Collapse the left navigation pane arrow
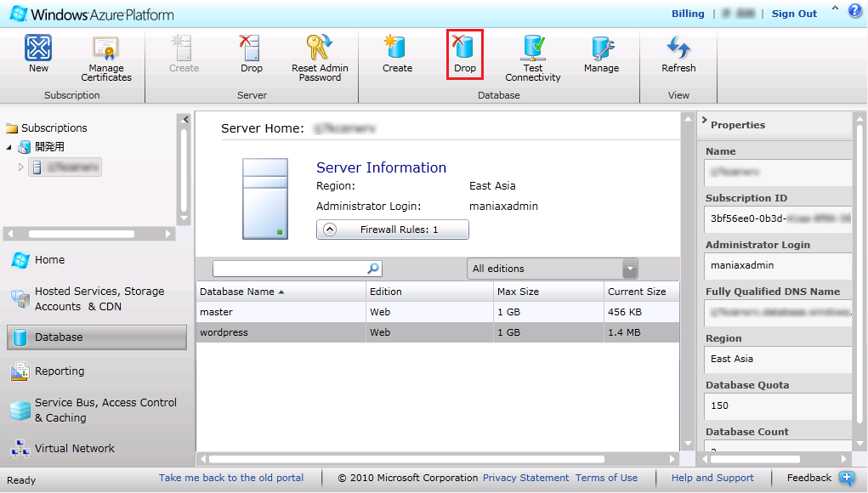Screen dimensions: 868x493 [x=185, y=120]
